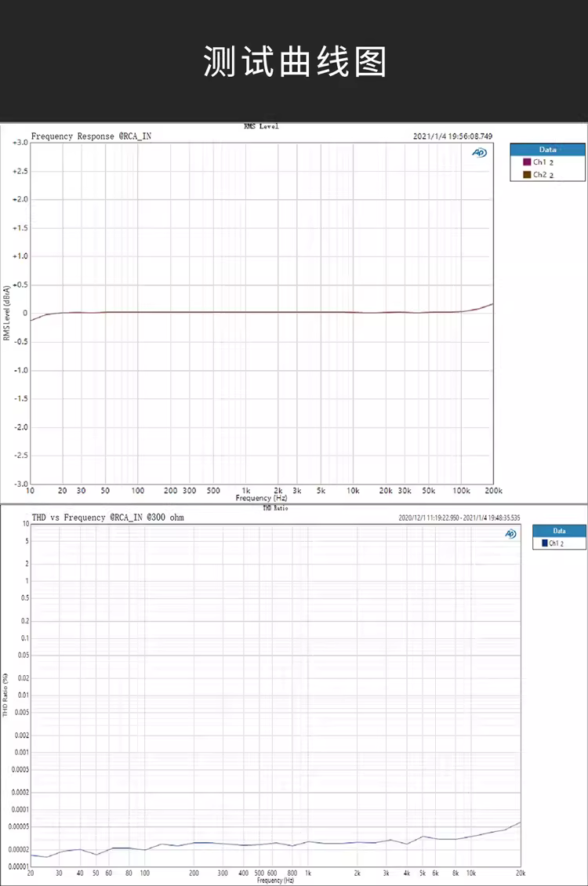Click the Ch1 label in THD legend
The height and width of the screenshot is (886, 588).
pyautogui.click(x=554, y=543)
